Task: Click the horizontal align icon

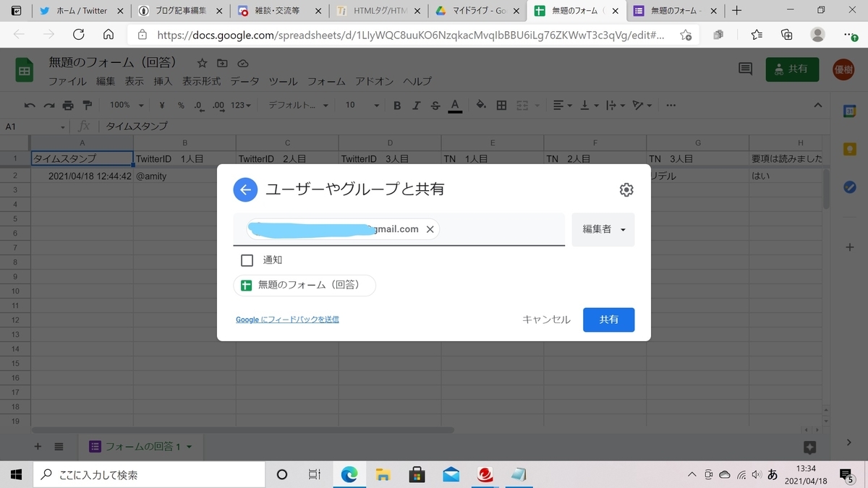Action: (x=557, y=105)
